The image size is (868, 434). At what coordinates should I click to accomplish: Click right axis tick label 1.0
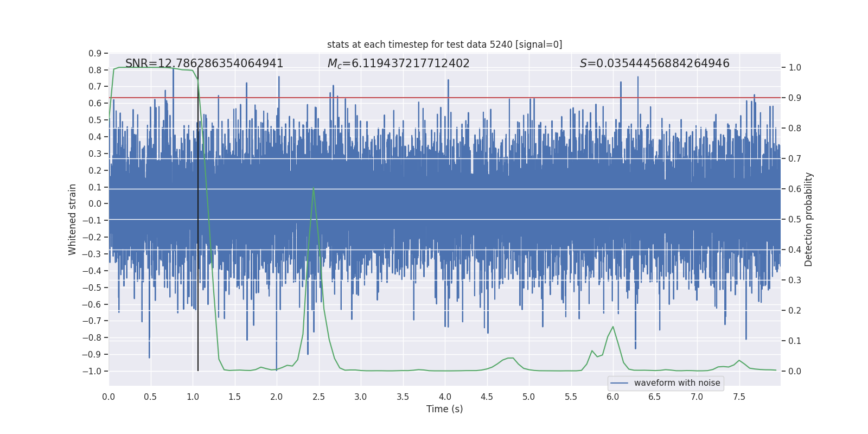tap(795, 68)
